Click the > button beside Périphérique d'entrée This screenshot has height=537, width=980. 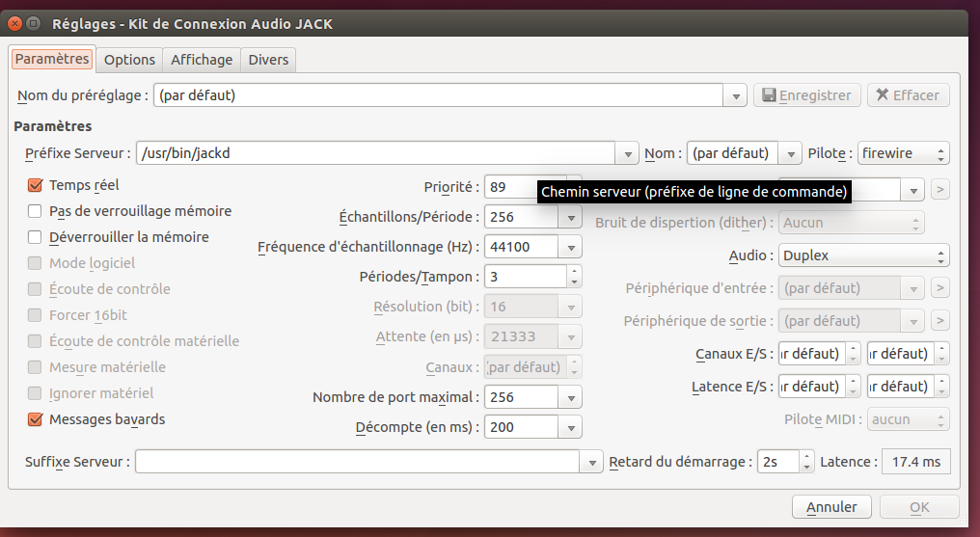(940, 288)
